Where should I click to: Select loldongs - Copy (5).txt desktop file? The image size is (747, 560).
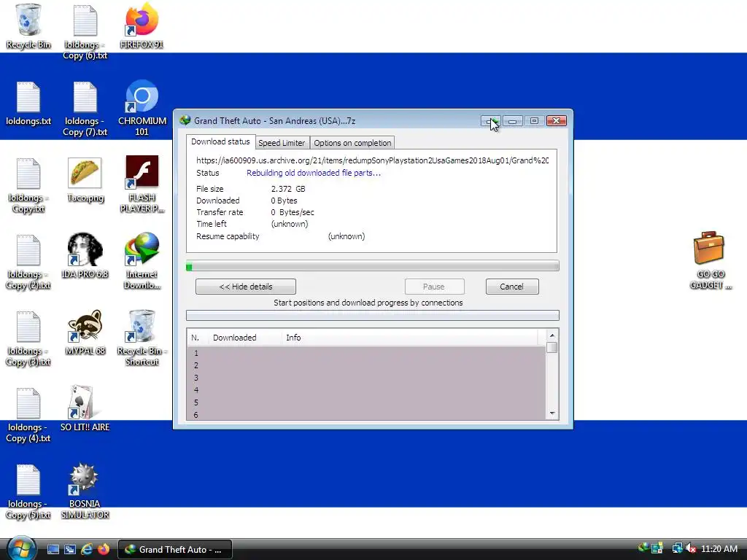pyautogui.click(x=28, y=492)
